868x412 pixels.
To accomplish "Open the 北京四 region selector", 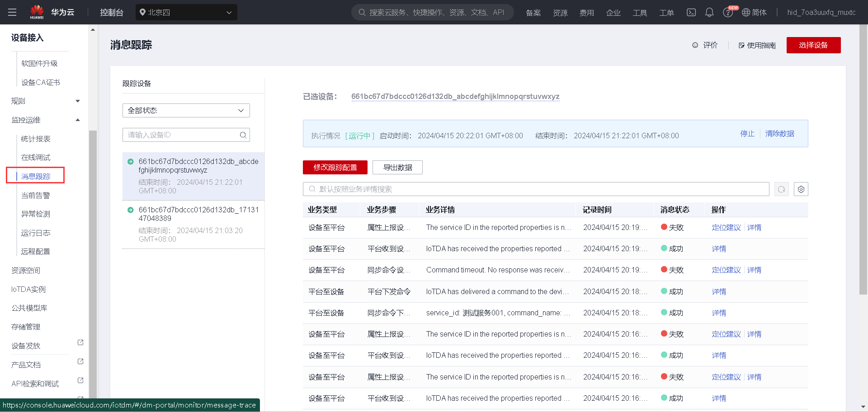I will coord(186,12).
